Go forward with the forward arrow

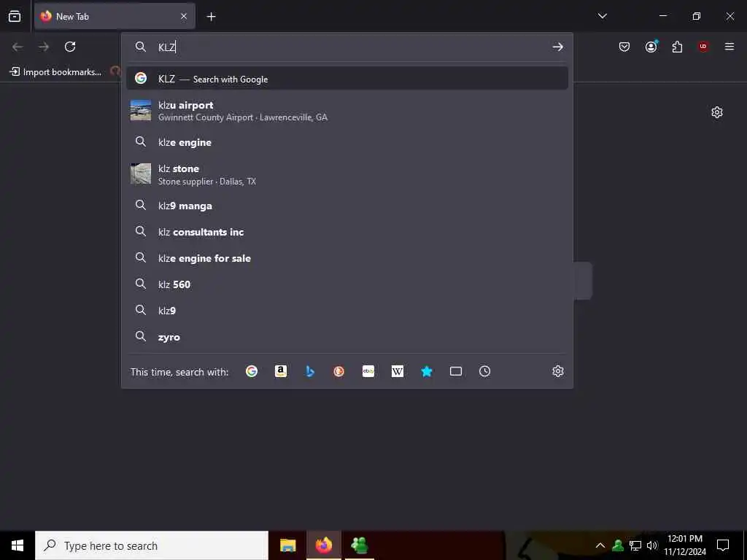pyautogui.click(x=44, y=47)
